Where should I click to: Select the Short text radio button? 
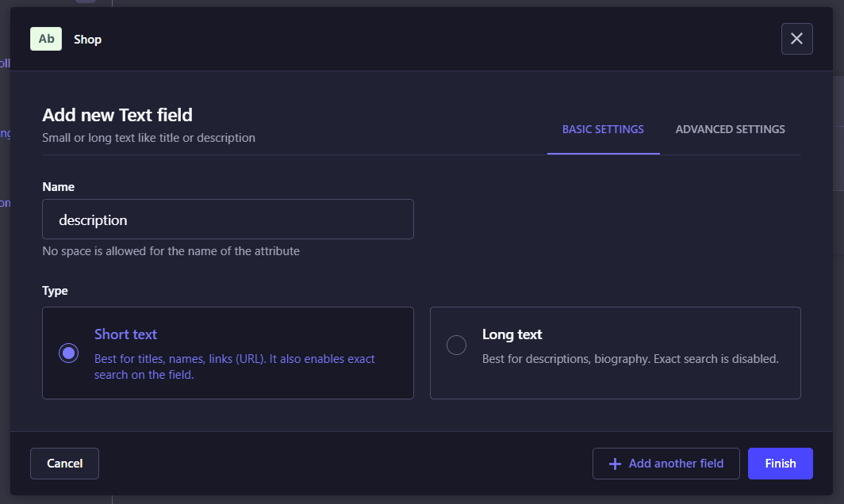point(69,353)
